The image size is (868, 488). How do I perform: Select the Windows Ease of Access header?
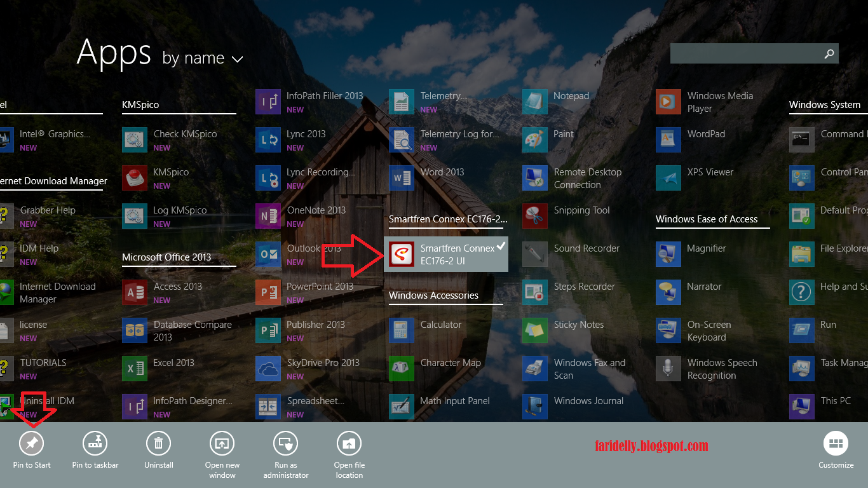(707, 219)
